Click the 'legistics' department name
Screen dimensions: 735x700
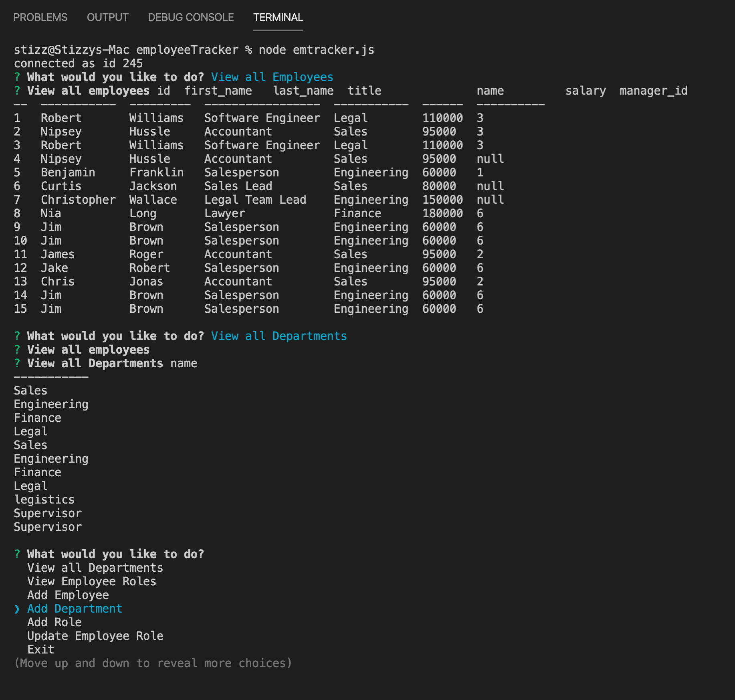44,499
